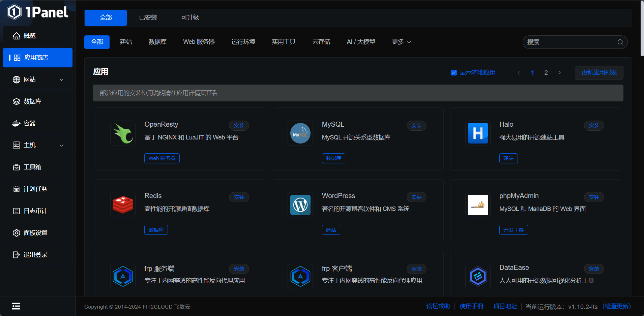Viewport: 644px width, 316px height.
Task: Click the vertical page scrollbar
Action: coord(642,29)
